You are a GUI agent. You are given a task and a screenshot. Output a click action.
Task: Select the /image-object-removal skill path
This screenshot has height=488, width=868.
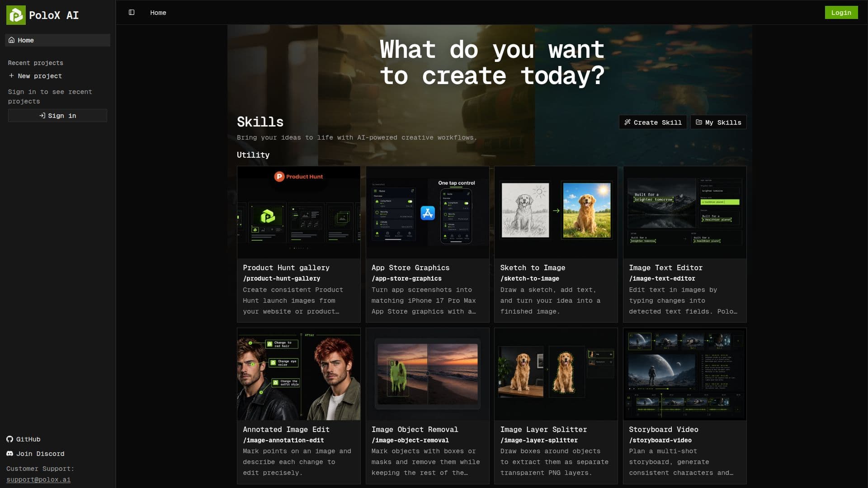(410, 440)
